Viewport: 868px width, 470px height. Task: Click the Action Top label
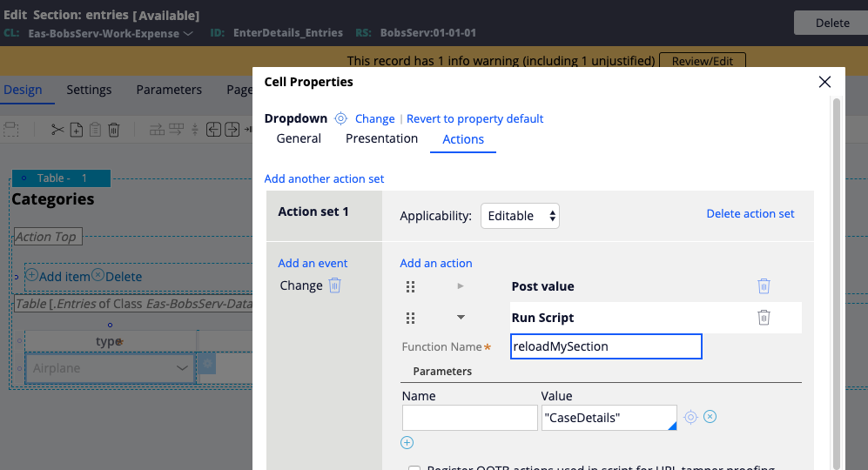coord(48,237)
